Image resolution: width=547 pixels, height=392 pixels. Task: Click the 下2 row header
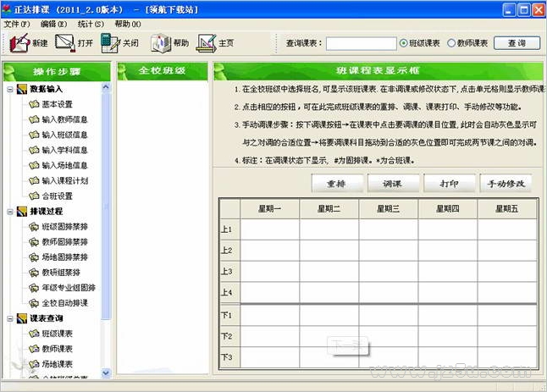tap(229, 336)
